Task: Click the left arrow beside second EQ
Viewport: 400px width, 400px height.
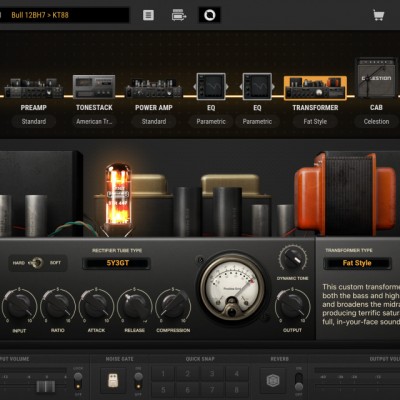Action: coord(241,87)
